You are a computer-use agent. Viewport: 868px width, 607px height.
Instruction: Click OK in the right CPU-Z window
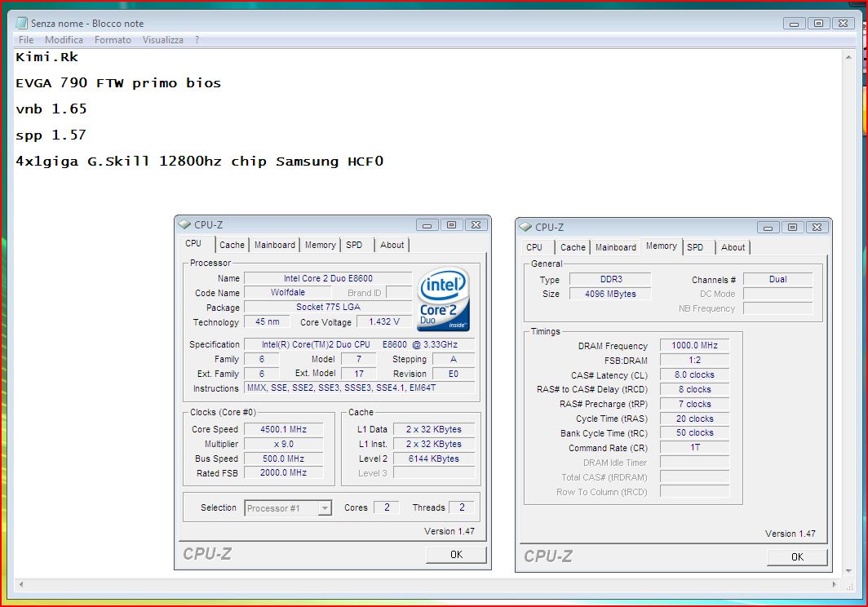click(797, 556)
